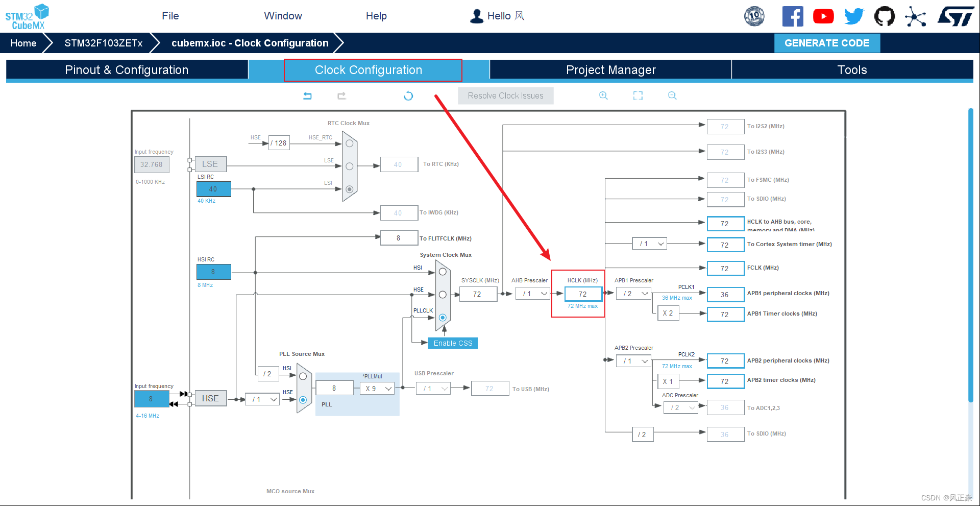Select HSE in PLL Source Mux
This screenshot has height=506, width=980.
click(x=303, y=400)
